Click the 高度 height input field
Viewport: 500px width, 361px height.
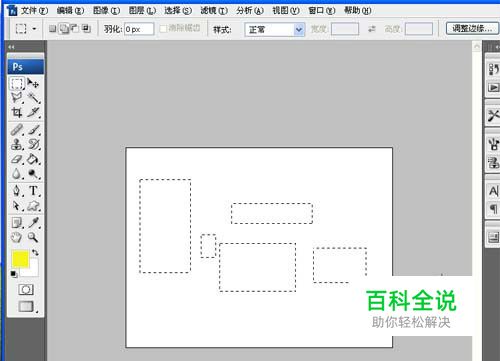419,29
